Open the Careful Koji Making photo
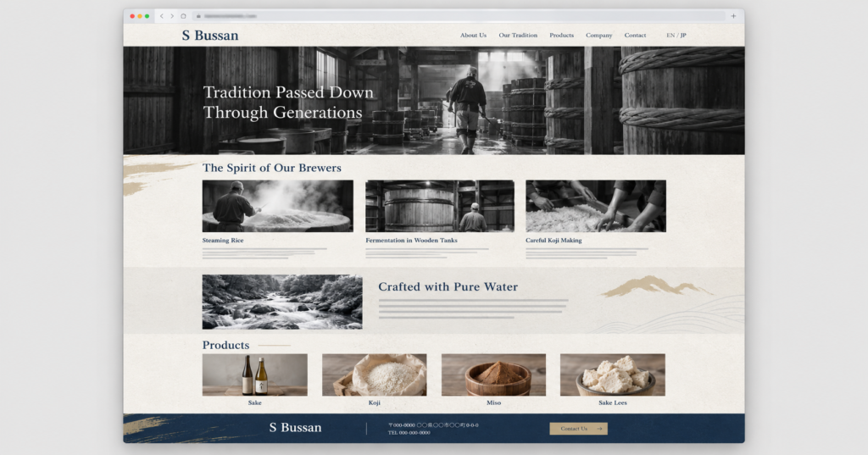The height and width of the screenshot is (455, 868). [x=596, y=206]
